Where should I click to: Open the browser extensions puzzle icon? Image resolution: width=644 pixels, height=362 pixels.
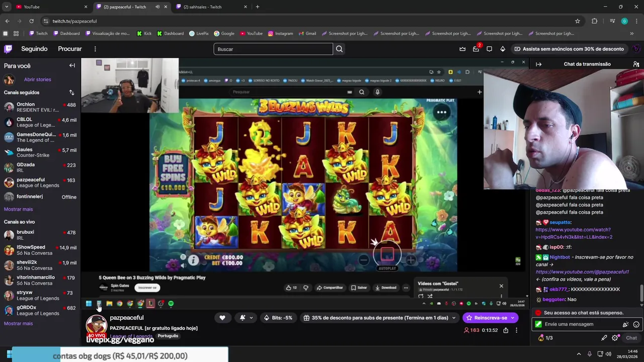pos(595,21)
